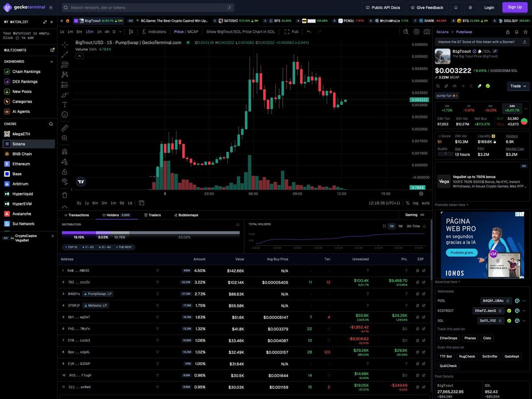
Task: Open filter for address 6bt...wg5eT
Action: pos(157,317)
